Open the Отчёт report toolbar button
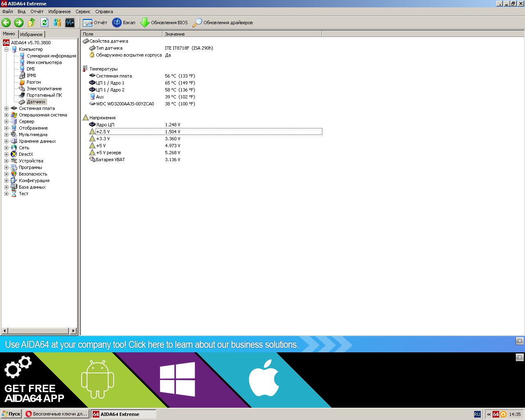This screenshot has height=420, width=525. coord(95,23)
